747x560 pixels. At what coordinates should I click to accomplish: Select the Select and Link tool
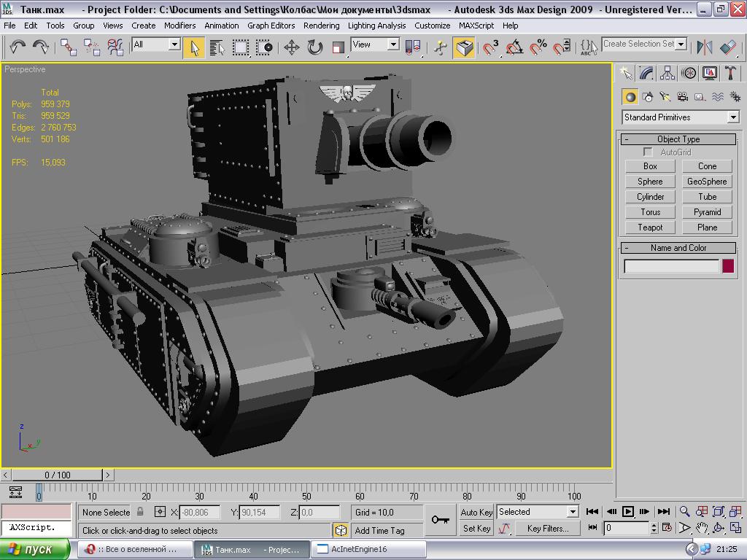click(69, 47)
